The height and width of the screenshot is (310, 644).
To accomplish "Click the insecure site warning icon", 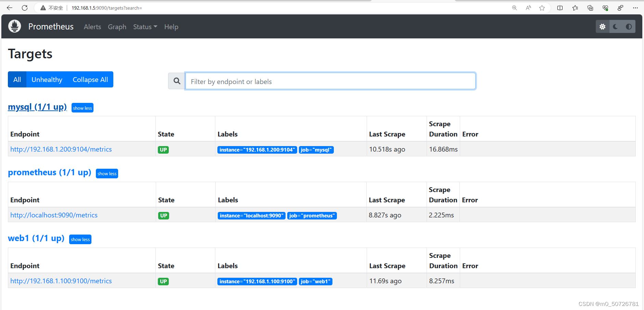I will (43, 8).
